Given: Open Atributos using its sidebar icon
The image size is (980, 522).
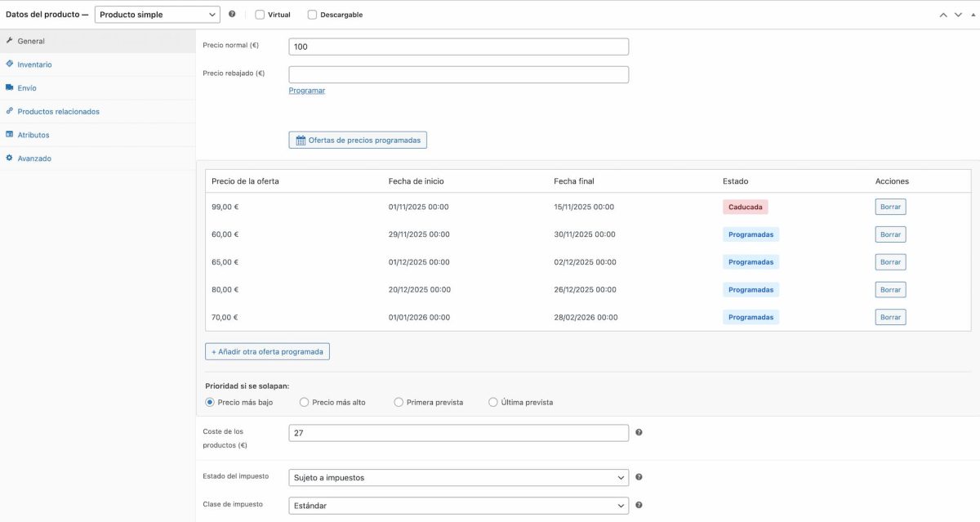Looking at the screenshot, I should (x=9, y=134).
